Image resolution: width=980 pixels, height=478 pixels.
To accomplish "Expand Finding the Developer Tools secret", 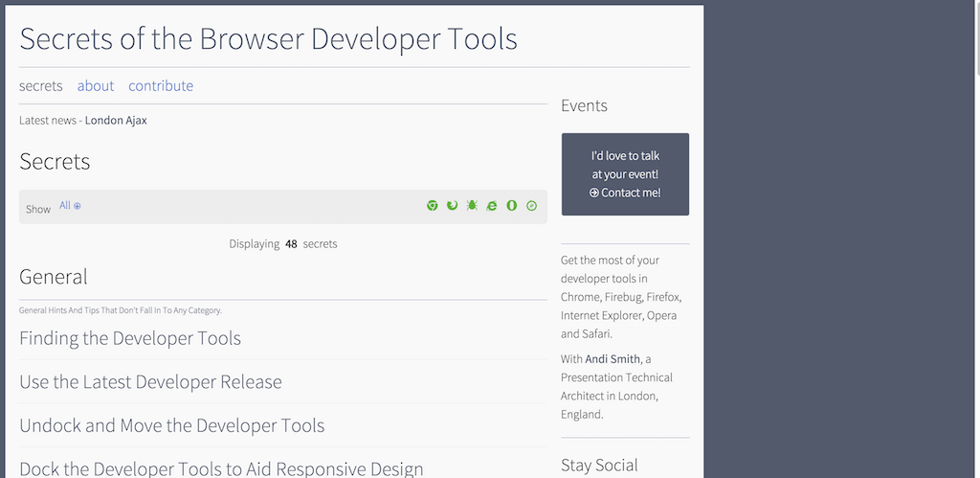I will [130, 338].
